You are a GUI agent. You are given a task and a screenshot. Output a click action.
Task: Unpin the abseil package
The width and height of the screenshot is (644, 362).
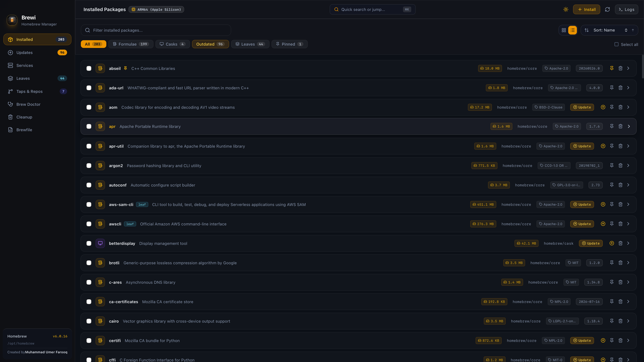coord(612,68)
